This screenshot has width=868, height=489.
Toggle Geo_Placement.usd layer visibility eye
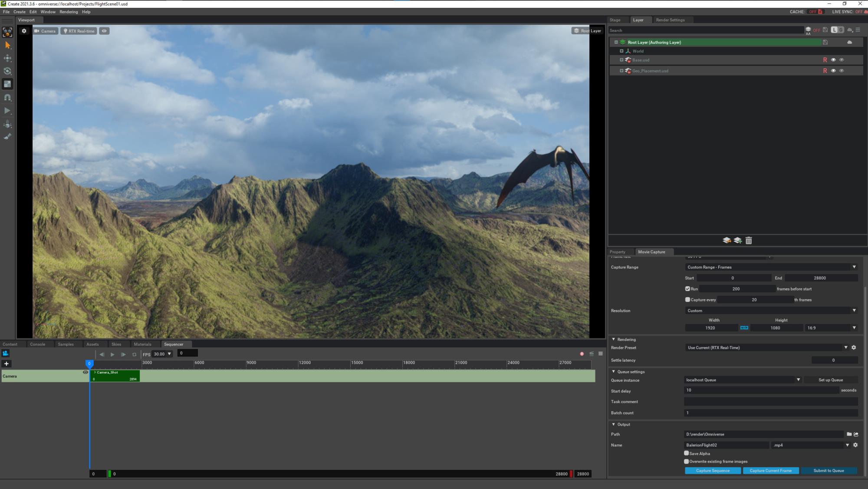click(833, 71)
